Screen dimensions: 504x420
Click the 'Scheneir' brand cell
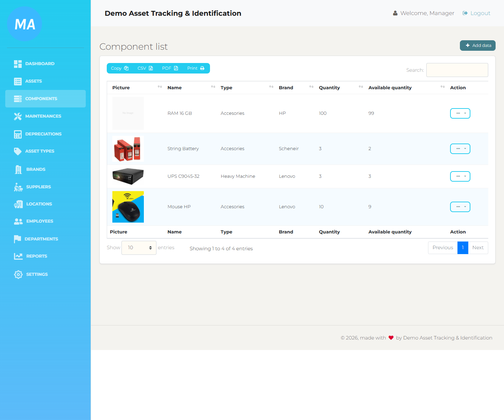[289, 149]
